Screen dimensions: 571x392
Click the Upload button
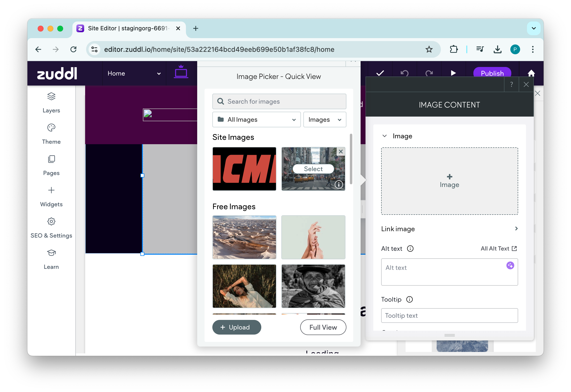pyautogui.click(x=237, y=327)
